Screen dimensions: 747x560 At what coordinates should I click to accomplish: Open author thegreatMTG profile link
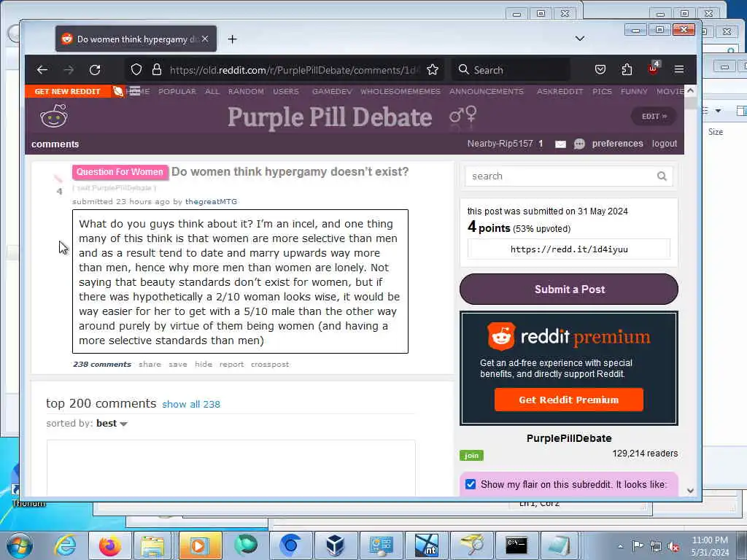coord(211,201)
